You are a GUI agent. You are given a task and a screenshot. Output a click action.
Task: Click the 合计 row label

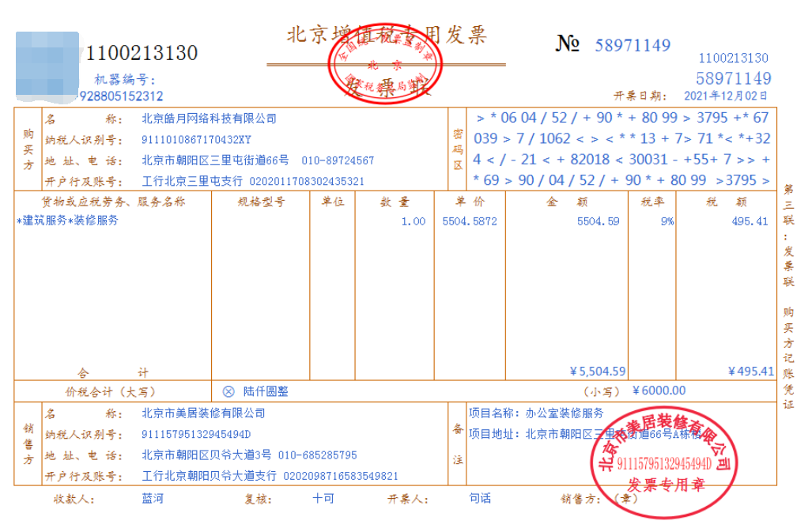(x=113, y=372)
